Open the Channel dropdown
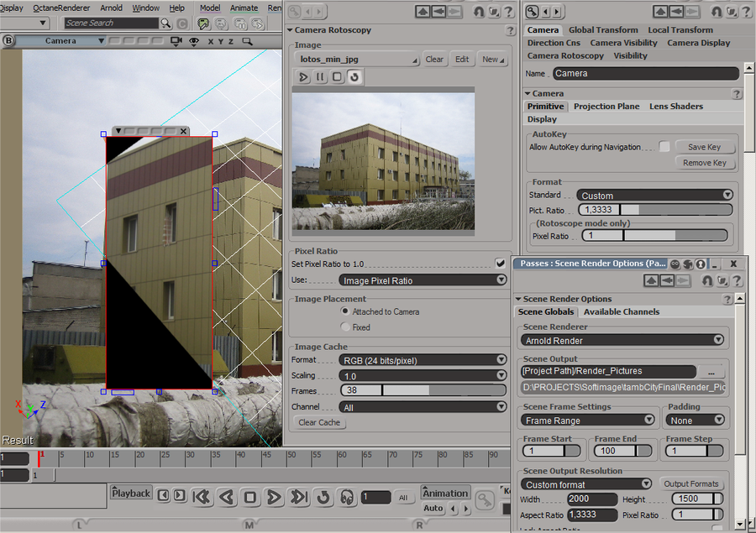Screen dimensions: 756x533 coord(423,407)
